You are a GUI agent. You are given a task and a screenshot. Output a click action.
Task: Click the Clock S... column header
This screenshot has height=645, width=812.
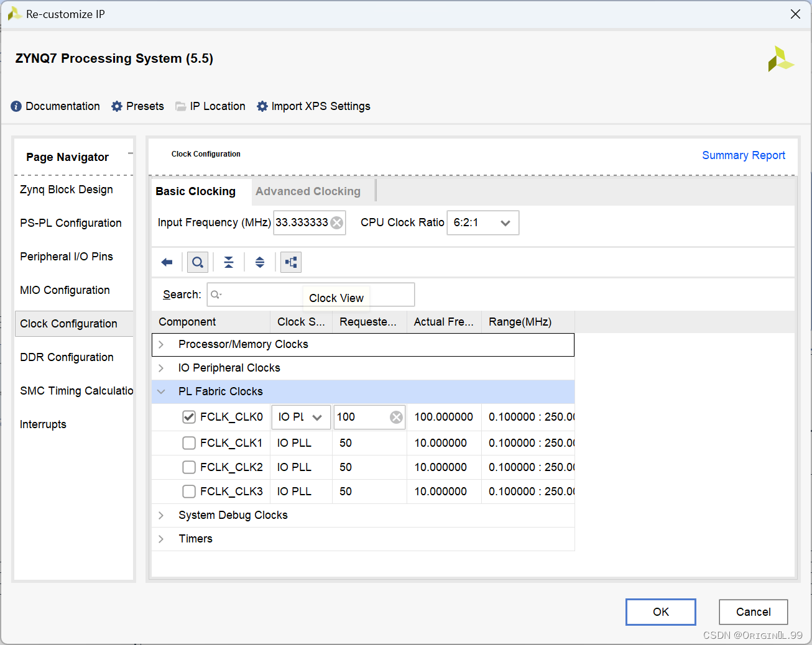(x=301, y=322)
